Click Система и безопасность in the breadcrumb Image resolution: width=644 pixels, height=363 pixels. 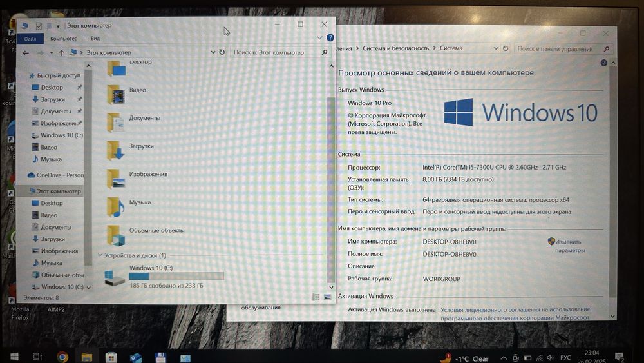tap(395, 48)
